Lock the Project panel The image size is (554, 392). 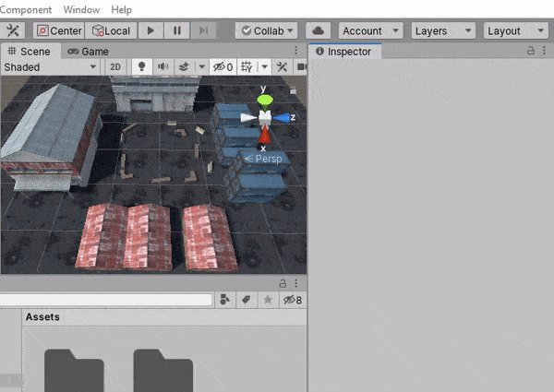pyautogui.click(x=283, y=283)
